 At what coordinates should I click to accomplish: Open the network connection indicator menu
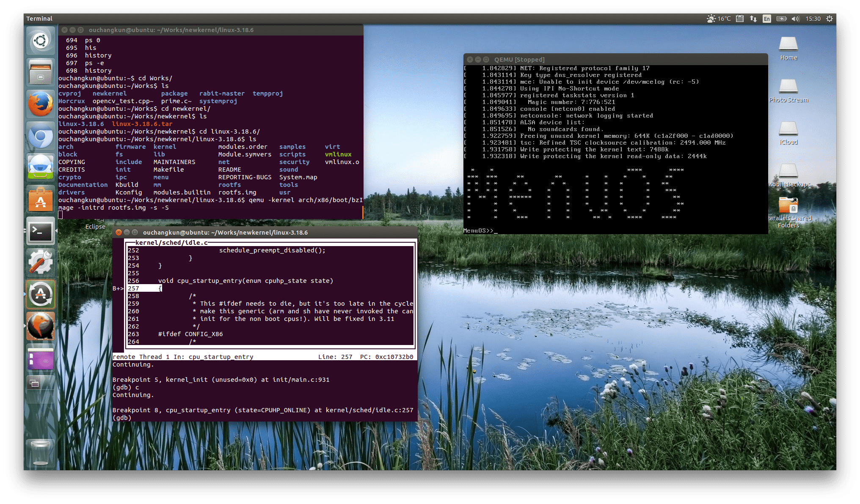pyautogui.click(x=753, y=19)
